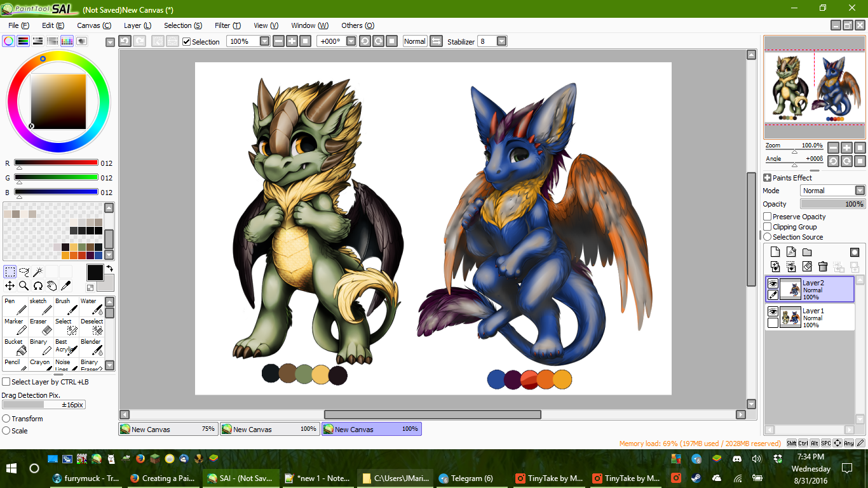Image resolution: width=868 pixels, height=488 pixels.
Task: Select the Transform radio button
Action: (6, 419)
